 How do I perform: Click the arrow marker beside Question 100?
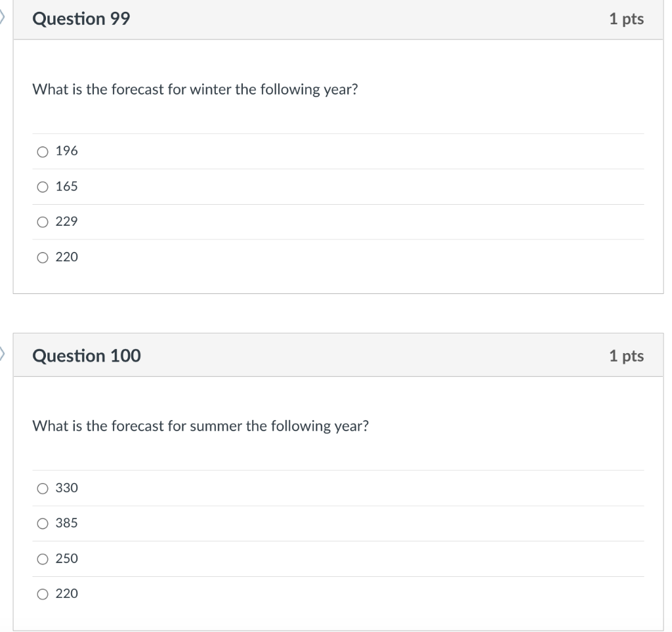(x=3, y=354)
